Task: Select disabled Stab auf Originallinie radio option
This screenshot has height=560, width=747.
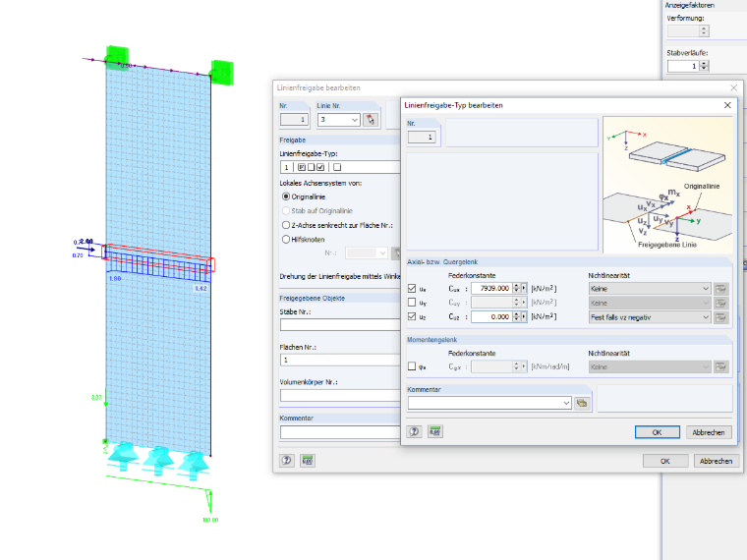Action: tap(286, 211)
